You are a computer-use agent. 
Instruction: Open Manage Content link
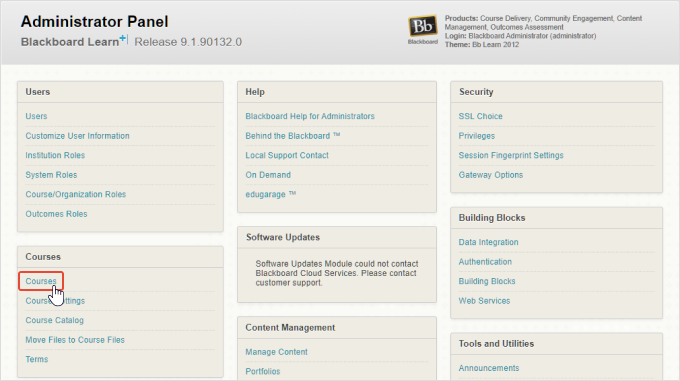[276, 352]
